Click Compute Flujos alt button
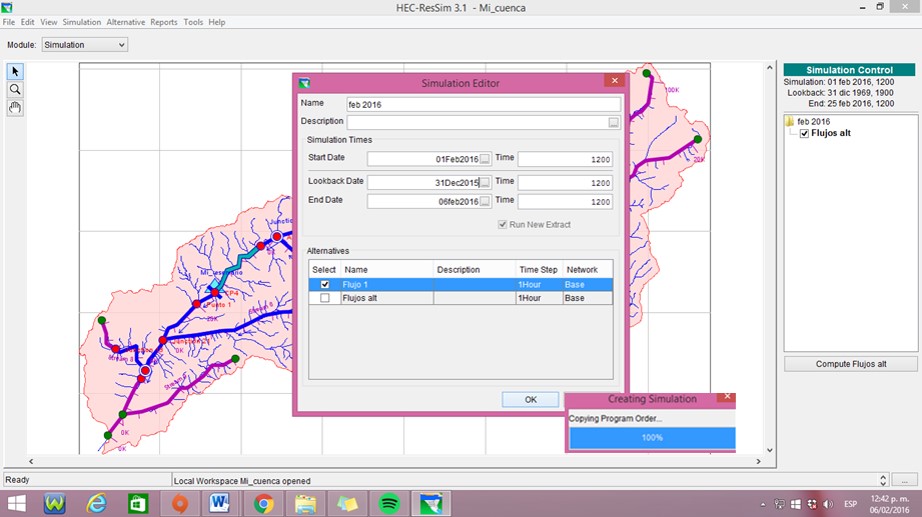 click(851, 364)
